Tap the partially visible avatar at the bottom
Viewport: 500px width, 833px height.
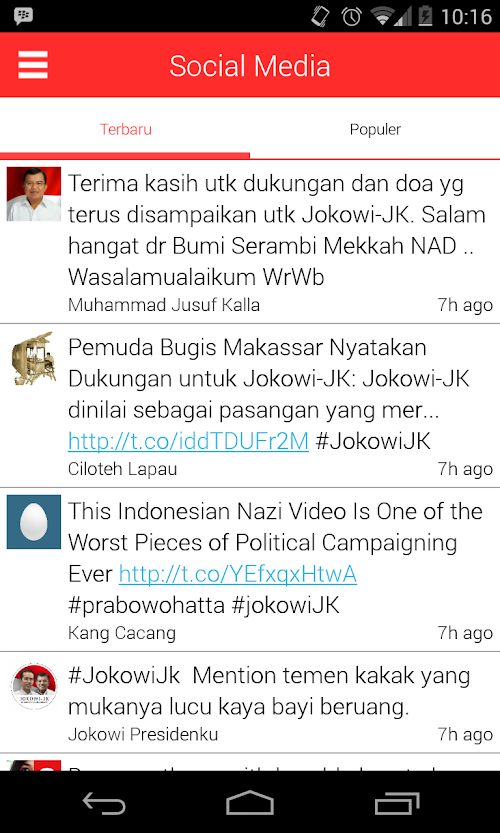click(x=33, y=765)
